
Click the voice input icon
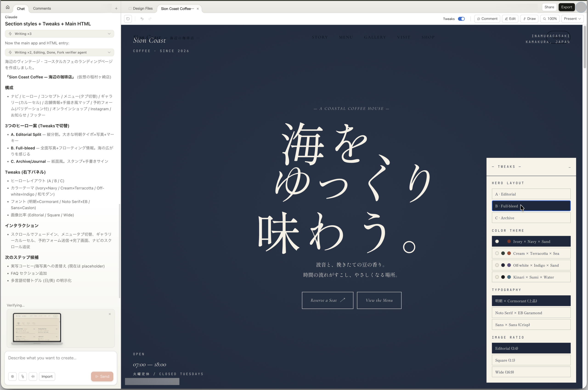pyautogui.click(x=33, y=376)
